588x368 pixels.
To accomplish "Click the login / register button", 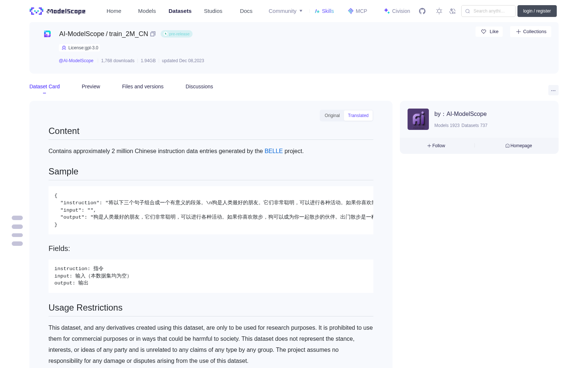I will tap(537, 11).
